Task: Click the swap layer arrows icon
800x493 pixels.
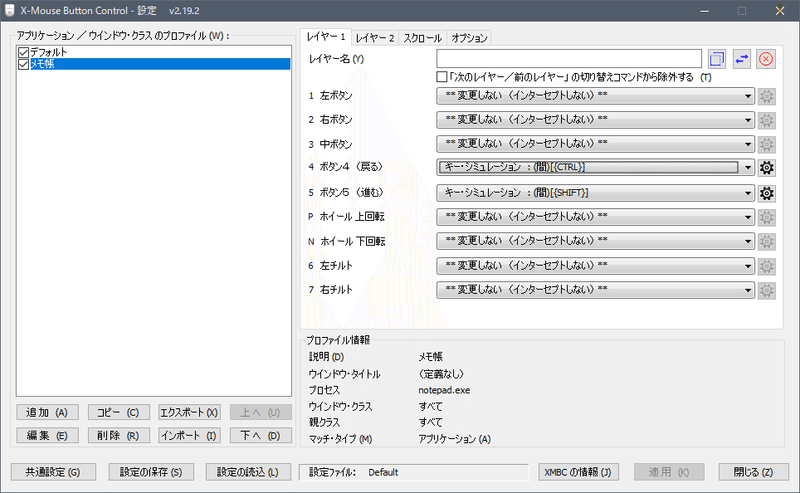Action: [741, 59]
